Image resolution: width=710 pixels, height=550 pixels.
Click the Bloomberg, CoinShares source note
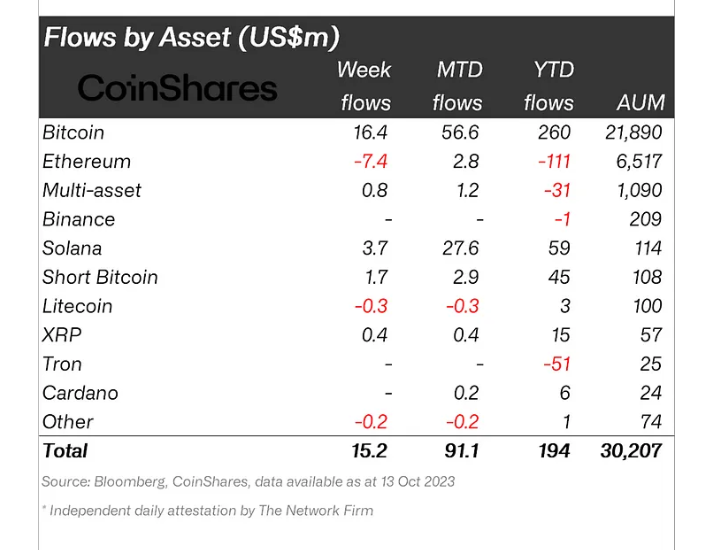(248, 482)
